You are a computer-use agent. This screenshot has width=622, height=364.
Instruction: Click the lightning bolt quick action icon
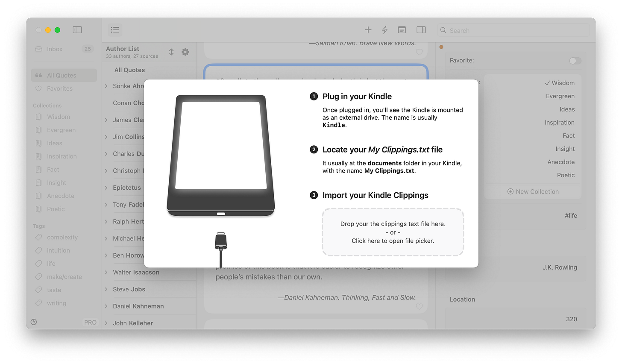point(385,29)
